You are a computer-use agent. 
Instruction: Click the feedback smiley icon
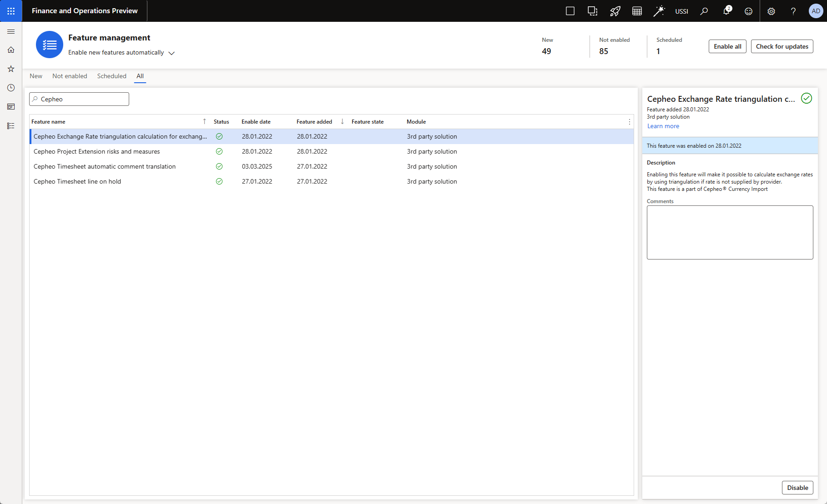click(748, 11)
